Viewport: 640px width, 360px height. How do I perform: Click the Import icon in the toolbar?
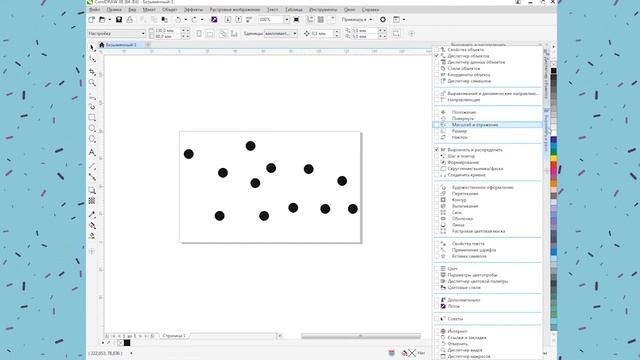pos(228,20)
